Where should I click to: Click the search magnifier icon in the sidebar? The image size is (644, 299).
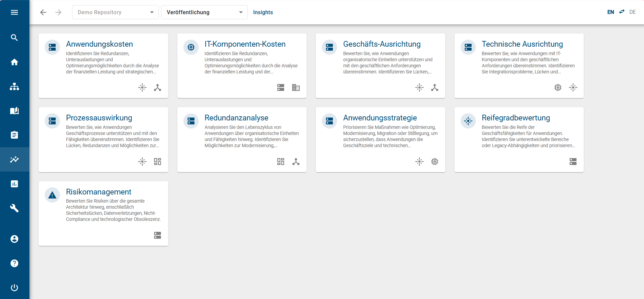point(14,38)
